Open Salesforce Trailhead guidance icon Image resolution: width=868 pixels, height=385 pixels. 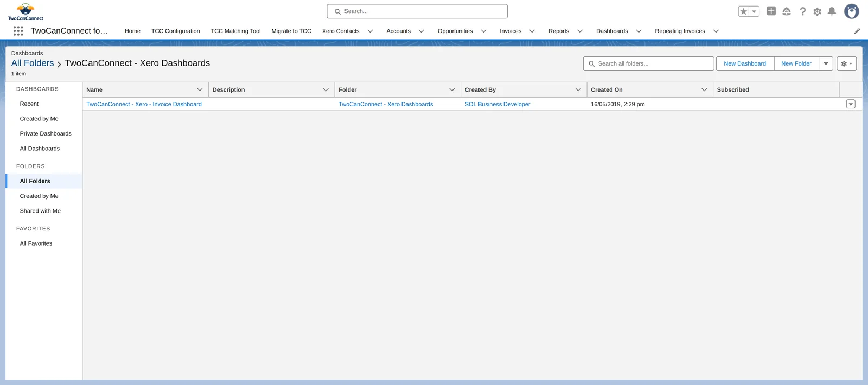(787, 11)
